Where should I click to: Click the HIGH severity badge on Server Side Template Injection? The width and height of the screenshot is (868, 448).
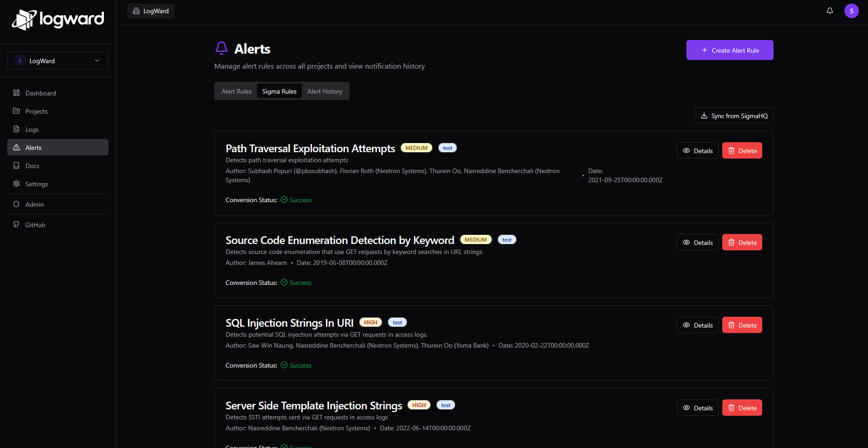click(419, 405)
